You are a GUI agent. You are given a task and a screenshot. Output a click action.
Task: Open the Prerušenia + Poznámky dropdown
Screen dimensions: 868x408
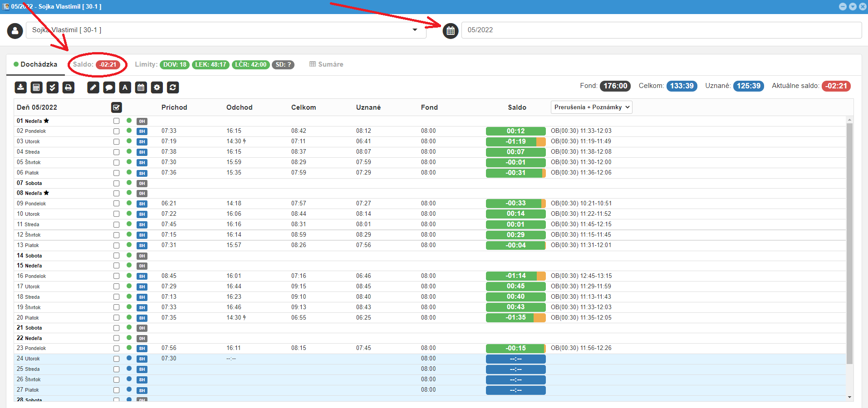[x=591, y=107]
